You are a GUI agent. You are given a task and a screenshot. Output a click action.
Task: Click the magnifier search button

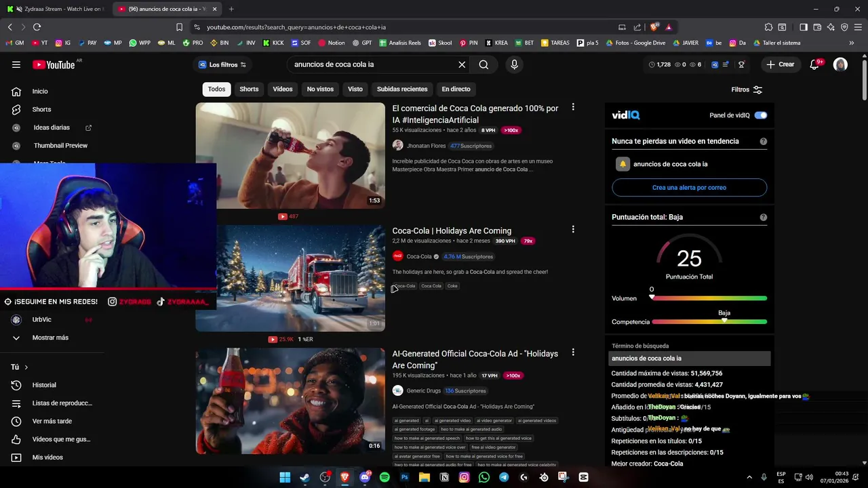484,64
